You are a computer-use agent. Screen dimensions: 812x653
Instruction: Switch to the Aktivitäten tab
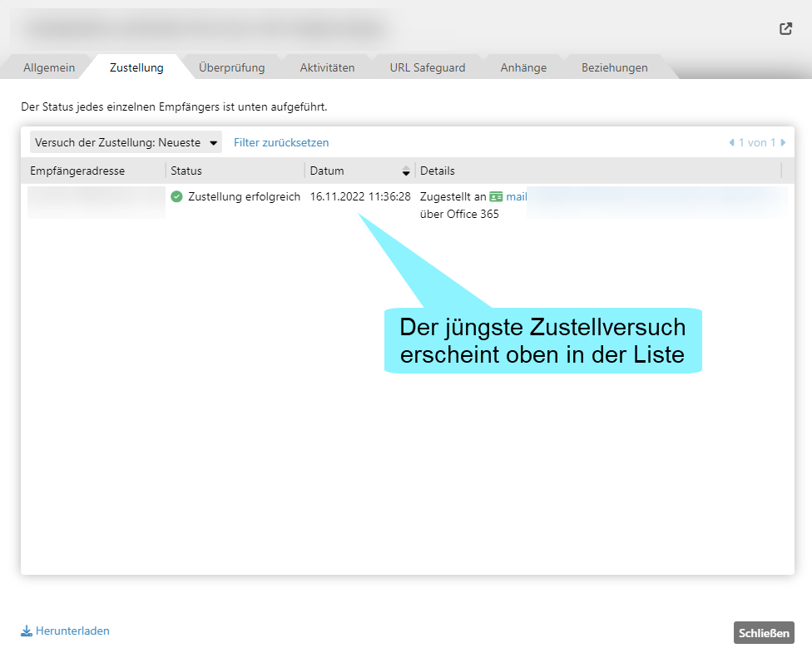[x=327, y=68]
